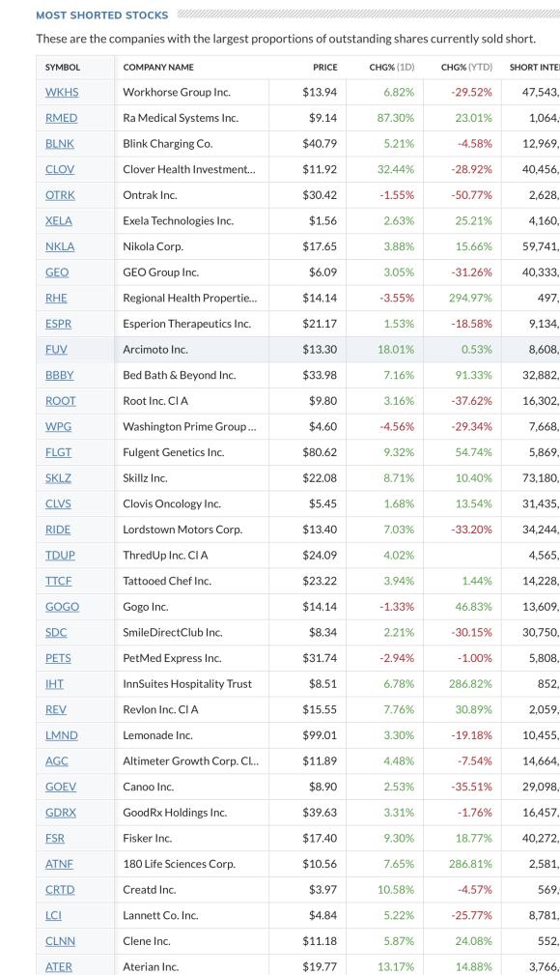This screenshot has height=975, width=560.
Task: Click the ROOT ticker link
Action: tap(60, 401)
